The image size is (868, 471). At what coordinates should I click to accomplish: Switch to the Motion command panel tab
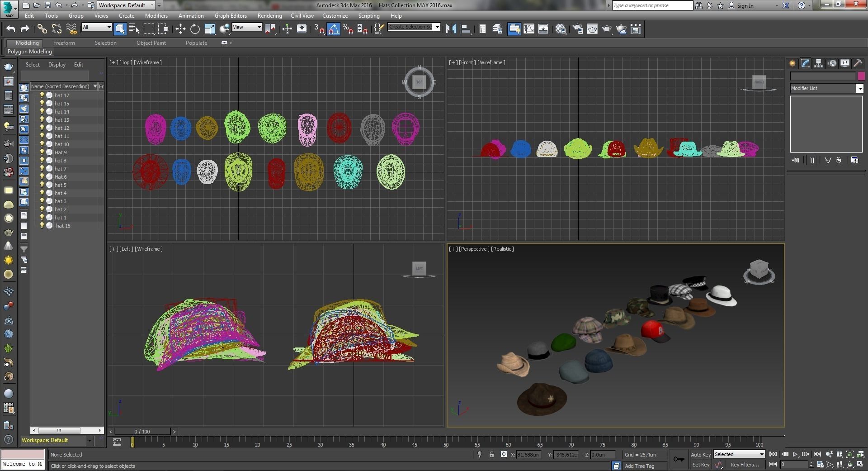[832, 63]
